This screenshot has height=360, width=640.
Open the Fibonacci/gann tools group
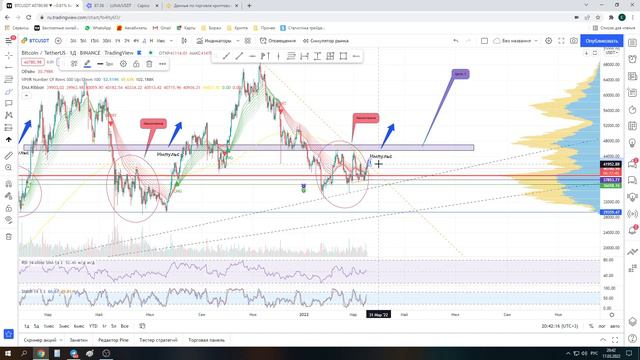(x=9, y=80)
